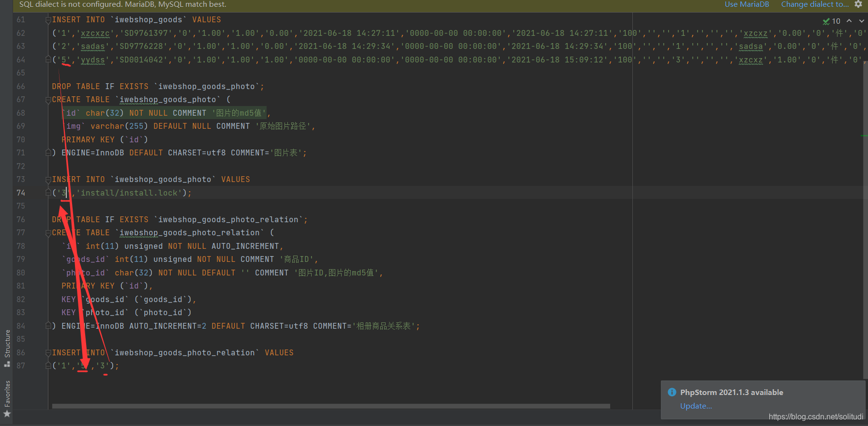Click the Change dialect to... link
This screenshot has height=426, width=868.
tap(815, 4)
